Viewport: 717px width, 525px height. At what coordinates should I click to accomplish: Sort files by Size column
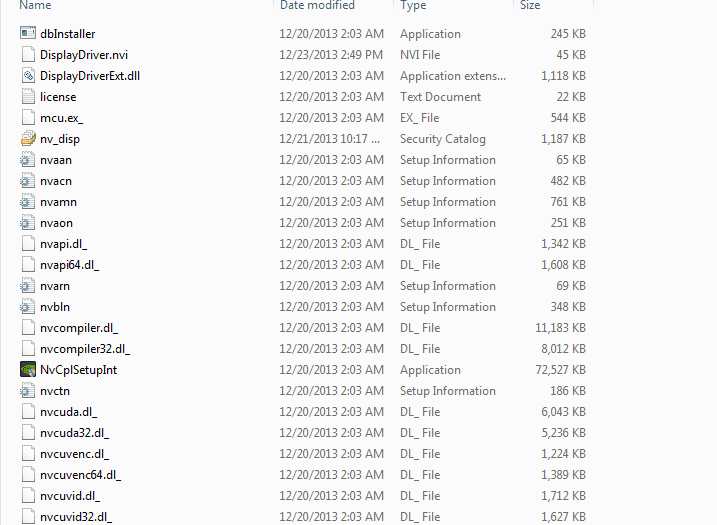click(x=530, y=6)
